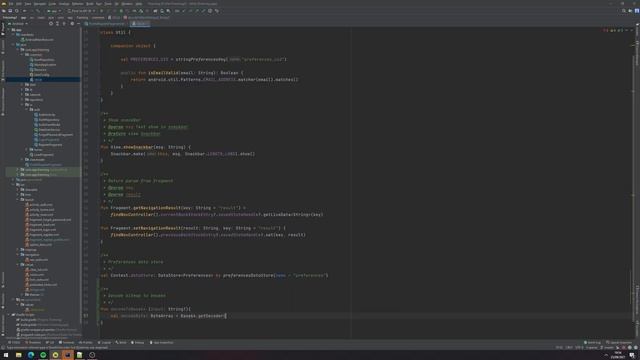Click the Search Everywhere magnifier icon
Screen dimensions: 640x360
[624, 11]
